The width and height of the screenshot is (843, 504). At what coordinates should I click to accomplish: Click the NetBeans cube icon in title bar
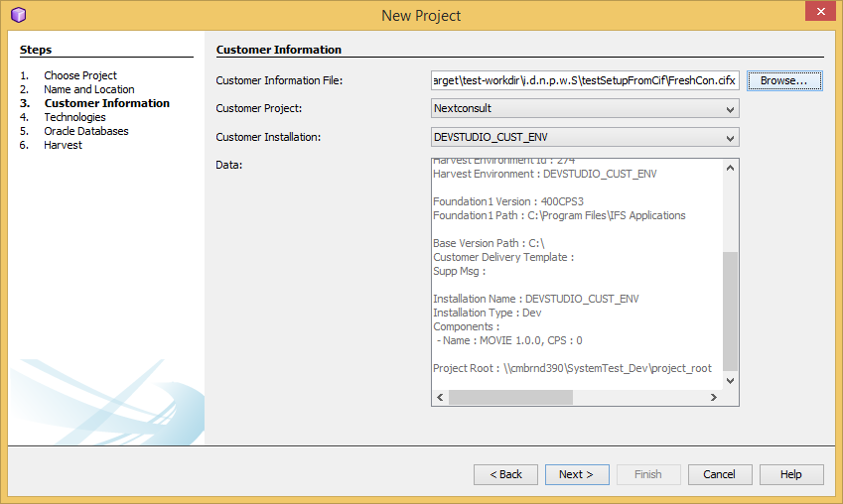click(18, 15)
